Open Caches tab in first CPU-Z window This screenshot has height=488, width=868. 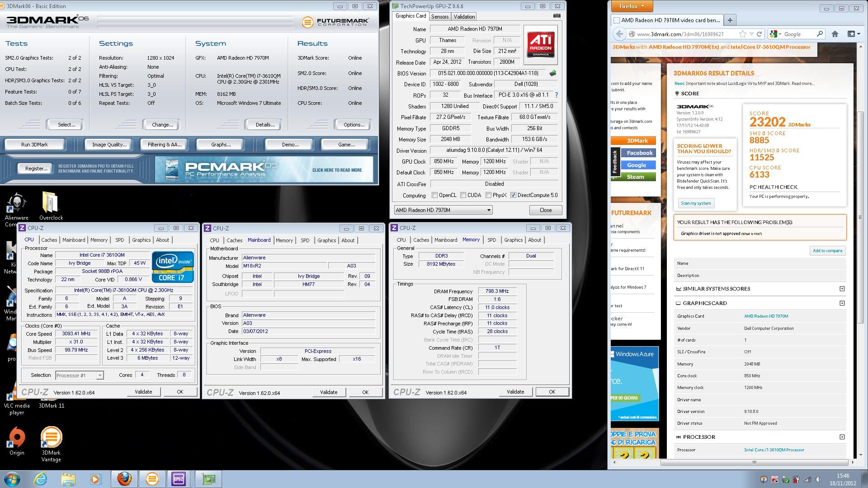tap(49, 240)
